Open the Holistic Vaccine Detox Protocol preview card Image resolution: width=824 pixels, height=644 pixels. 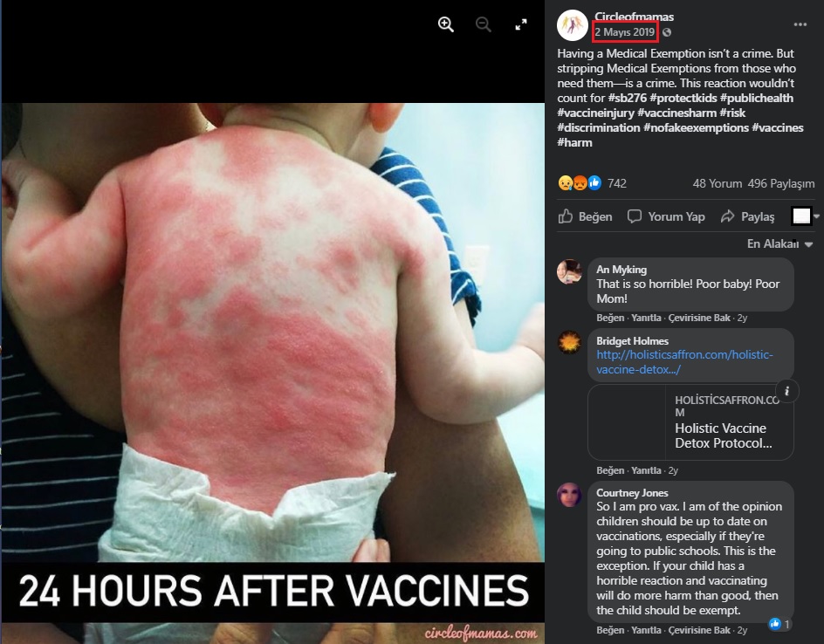pos(690,422)
